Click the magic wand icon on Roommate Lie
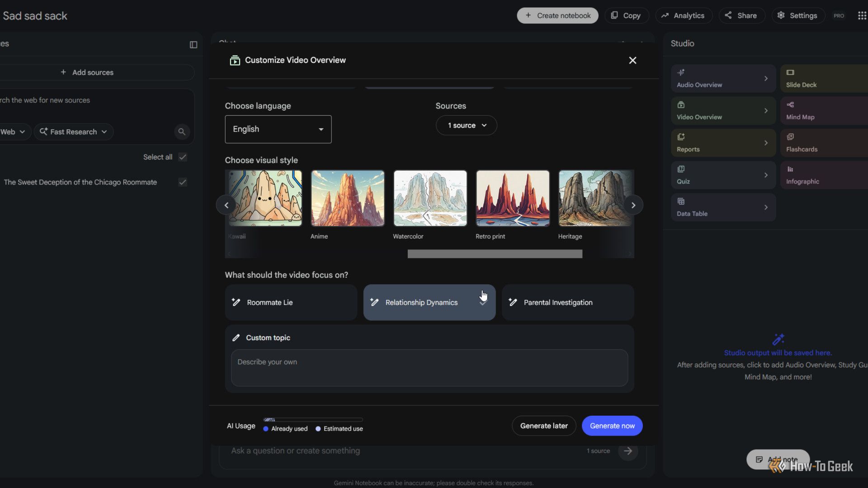This screenshot has width=868, height=488. click(x=236, y=302)
